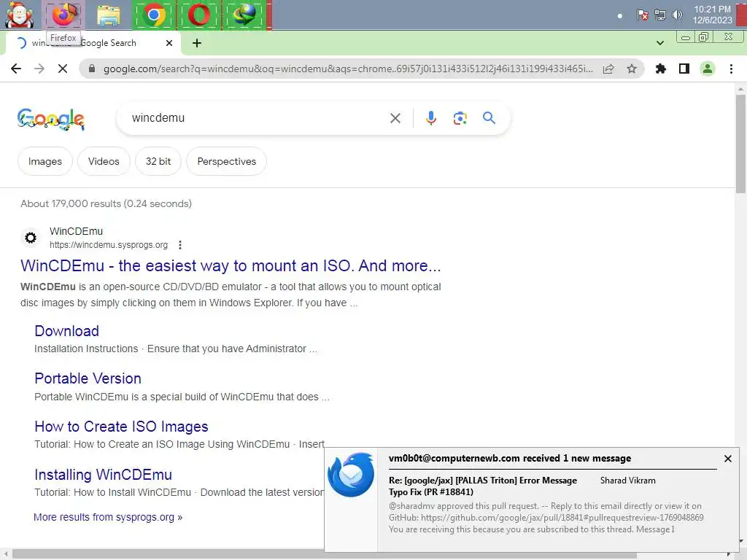Open the Chrome extensions puzzle icon
747x560 pixels.
(661, 69)
